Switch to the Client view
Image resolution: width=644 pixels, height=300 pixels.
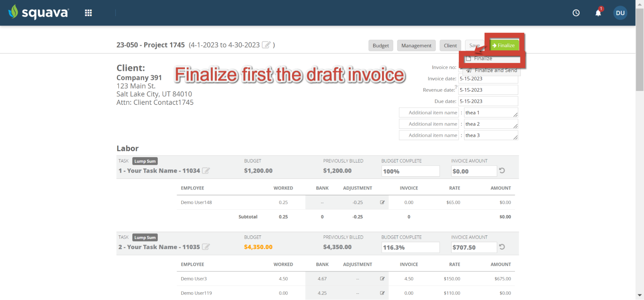[x=450, y=45]
